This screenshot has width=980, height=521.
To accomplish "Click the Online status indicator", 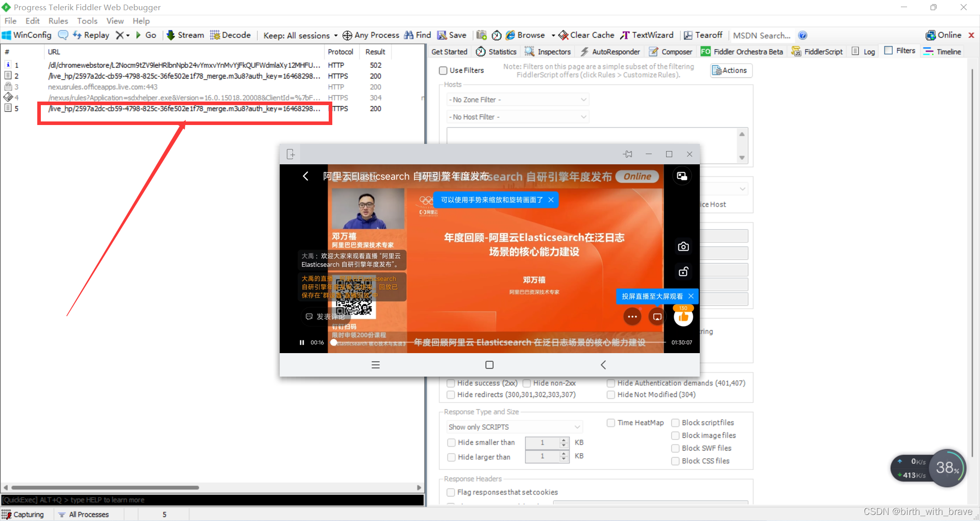I will 944,35.
